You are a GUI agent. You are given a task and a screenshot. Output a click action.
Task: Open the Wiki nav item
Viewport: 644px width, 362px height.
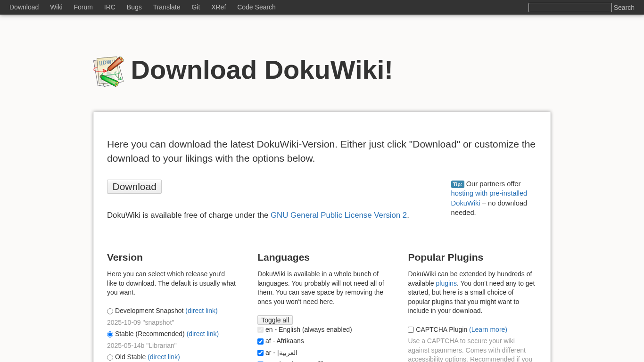tap(56, 7)
